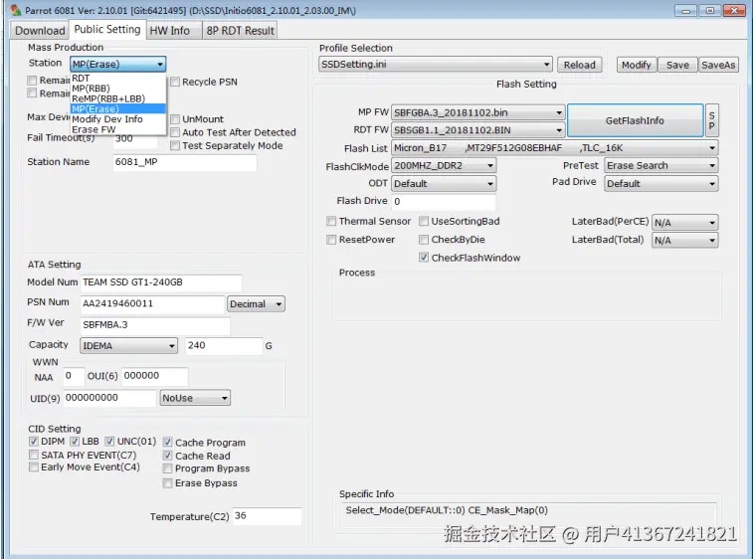753x560 pixels.
Task: Click the Reload profile button
Action: (580, 65)
